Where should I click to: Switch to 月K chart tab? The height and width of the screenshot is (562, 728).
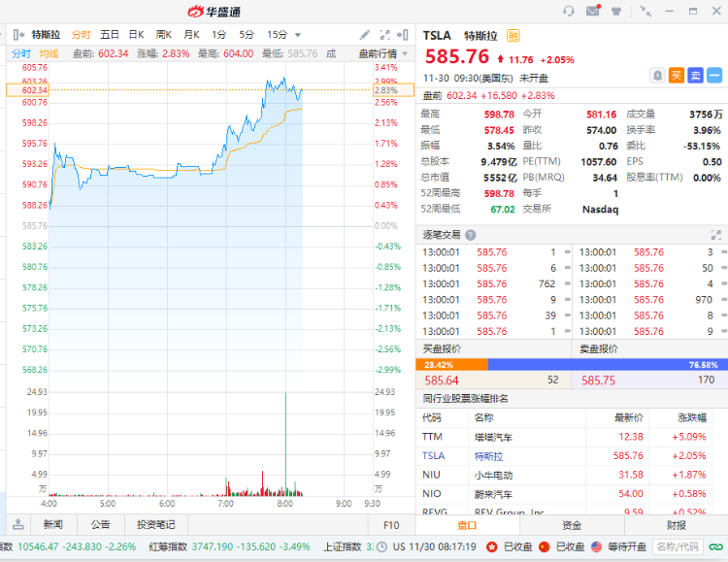pyautogui.click(x=191, y=35)
